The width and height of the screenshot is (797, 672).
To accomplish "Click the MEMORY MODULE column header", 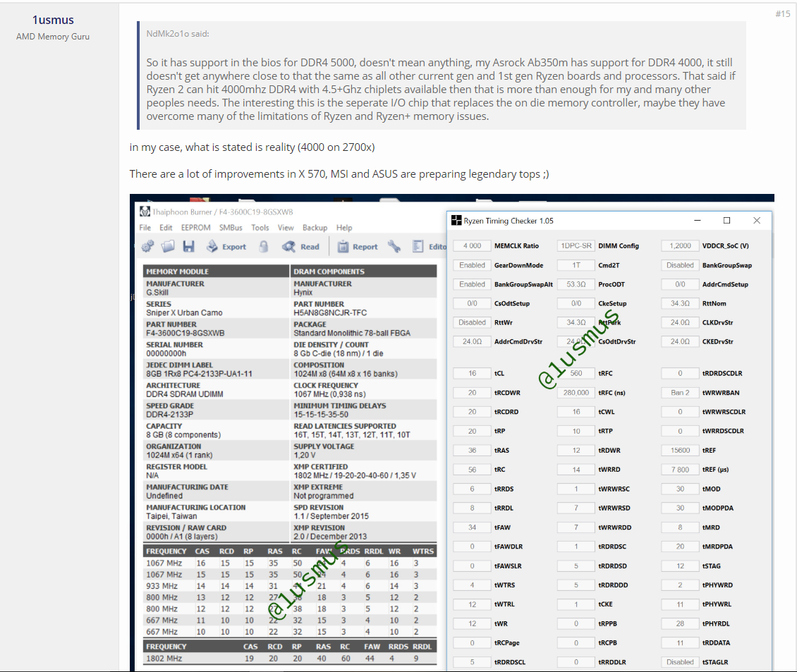I will point(216,271).
